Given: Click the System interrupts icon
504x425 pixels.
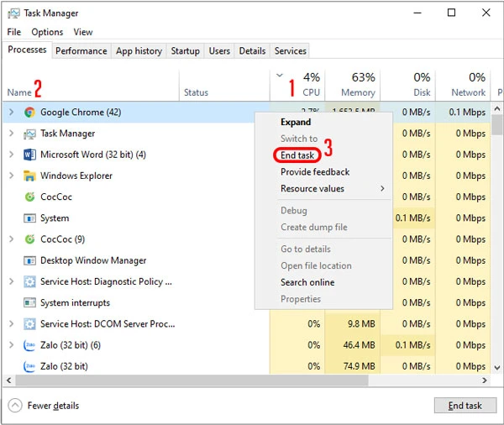Looking at the screenshot, I should (x=29, y=303).
